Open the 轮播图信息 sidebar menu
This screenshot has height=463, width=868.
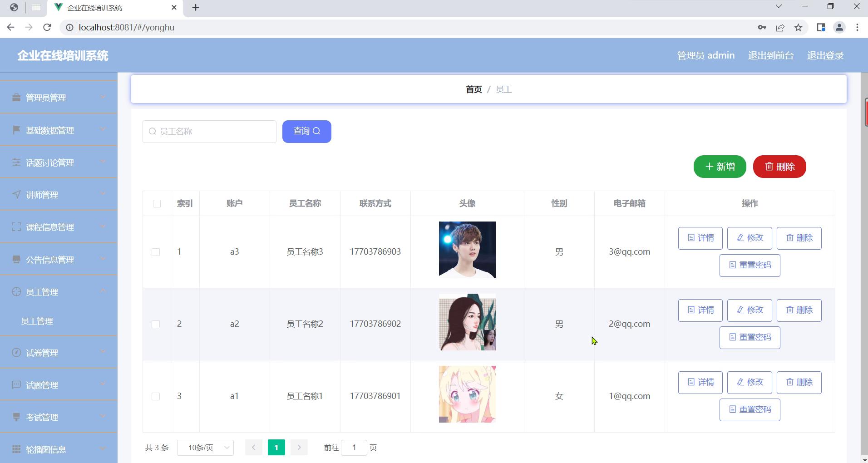coord(59,449)
